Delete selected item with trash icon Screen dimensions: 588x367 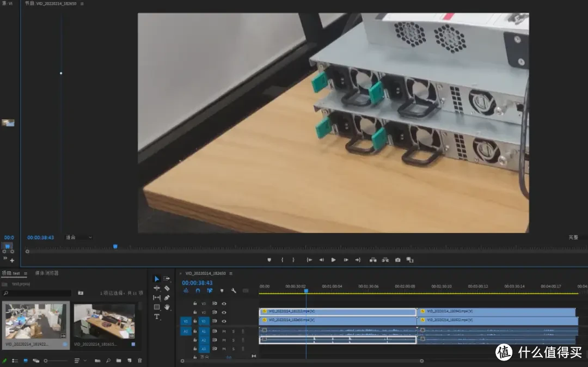click(x=139, y=360)
